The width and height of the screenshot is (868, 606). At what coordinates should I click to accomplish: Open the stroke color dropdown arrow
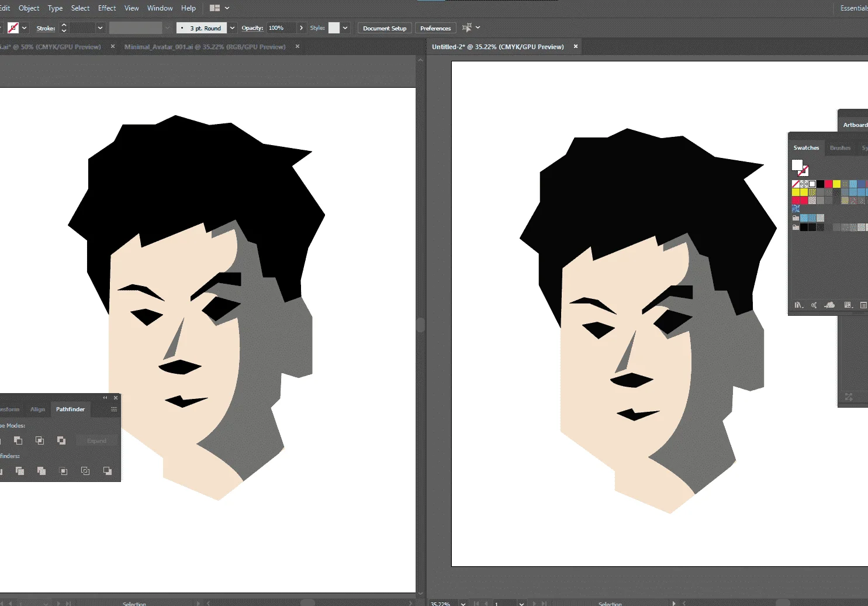[x=25, y=28]
